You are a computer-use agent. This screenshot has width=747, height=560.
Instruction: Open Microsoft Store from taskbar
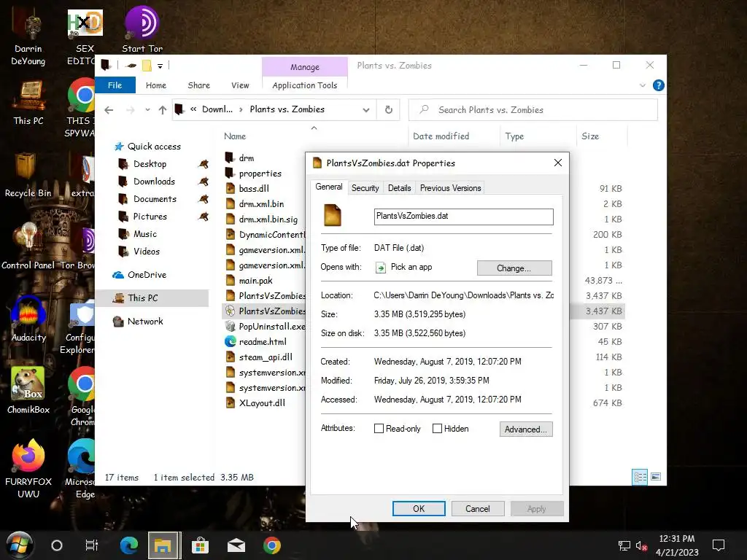(x=200, y=545)
